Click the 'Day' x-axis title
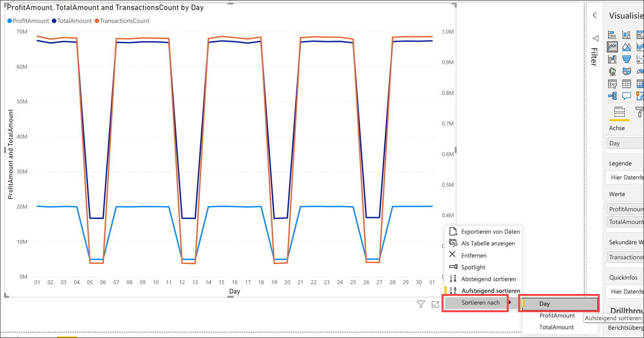Viewport: 644px width, 338px height. pos(235,291)
